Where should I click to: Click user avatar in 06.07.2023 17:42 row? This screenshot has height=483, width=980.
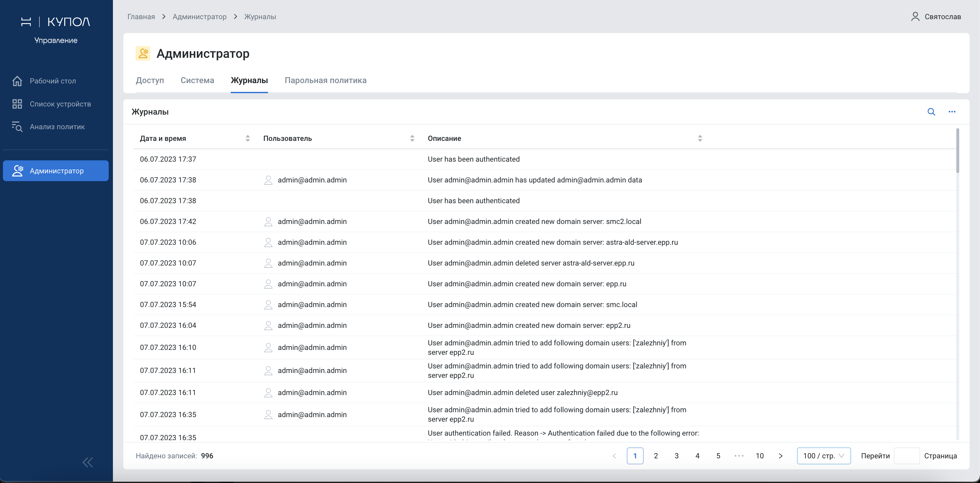click(x=268, y=221)
